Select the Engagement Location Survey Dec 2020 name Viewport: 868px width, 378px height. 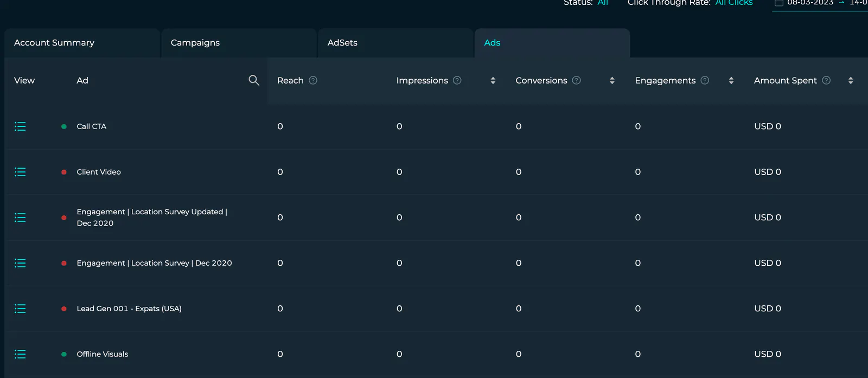(154, 263)
